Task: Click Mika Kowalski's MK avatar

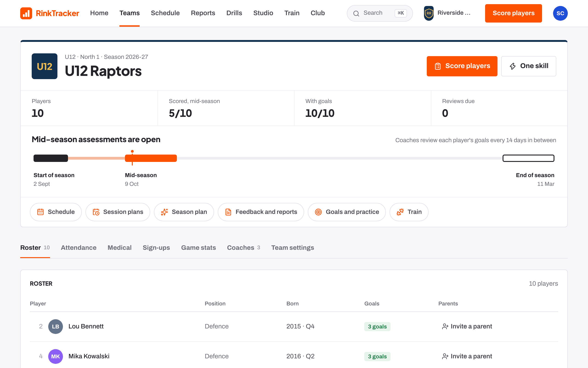Action: pyautogui.click(x=55, y=356)
